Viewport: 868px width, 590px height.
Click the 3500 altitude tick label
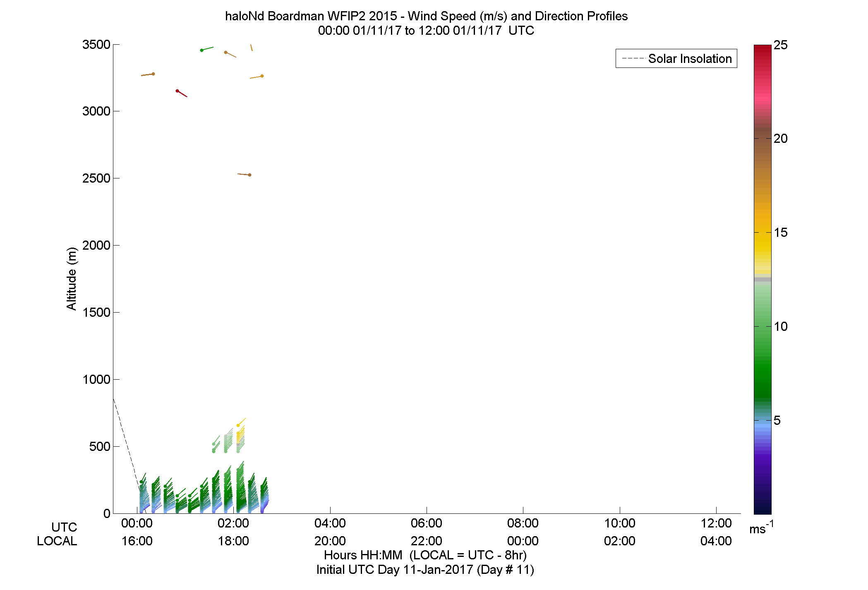(96, 44)
